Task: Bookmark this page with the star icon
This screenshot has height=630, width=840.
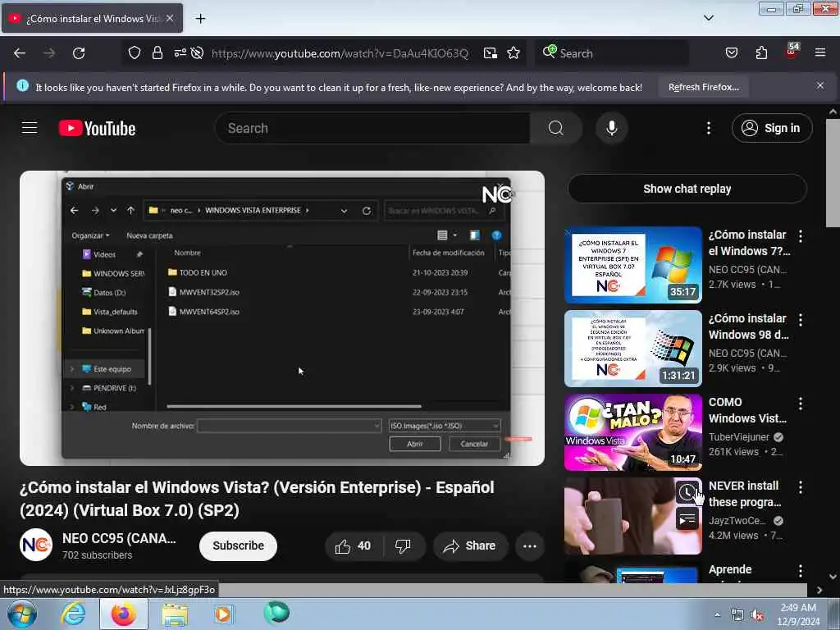Action: [514, 53]
